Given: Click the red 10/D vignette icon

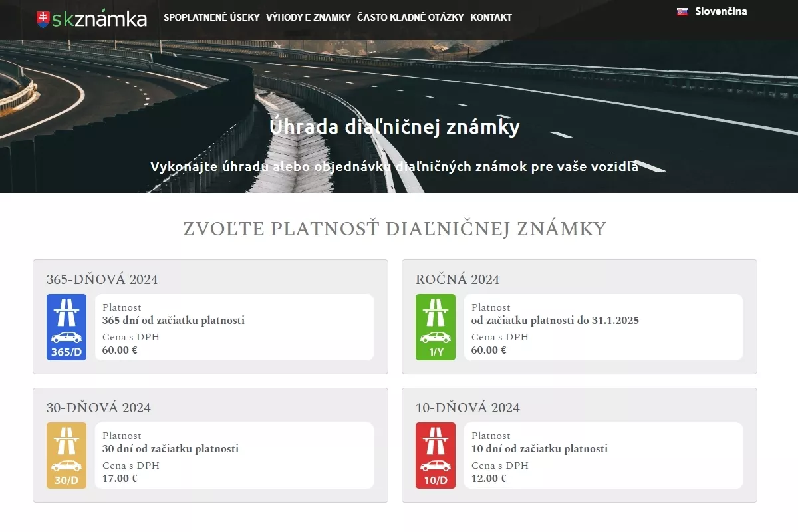Looking at the screenshot, I should [436, 456].
